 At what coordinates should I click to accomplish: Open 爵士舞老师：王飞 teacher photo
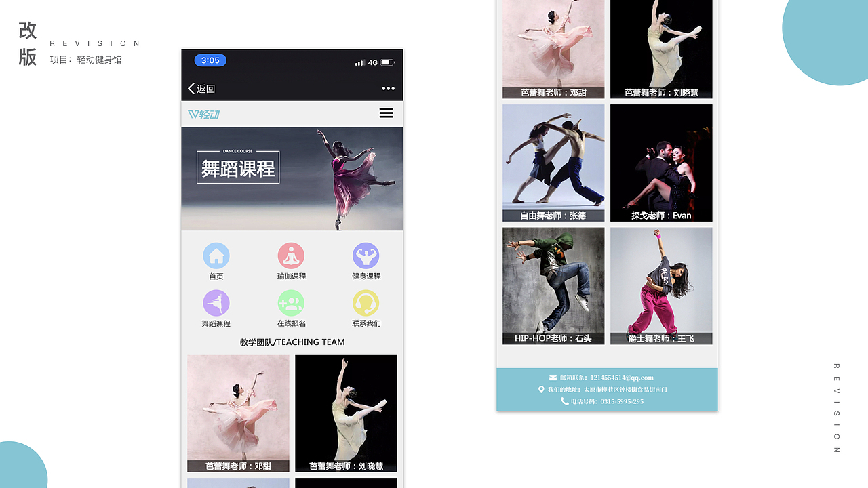click(x=661, y=286)
